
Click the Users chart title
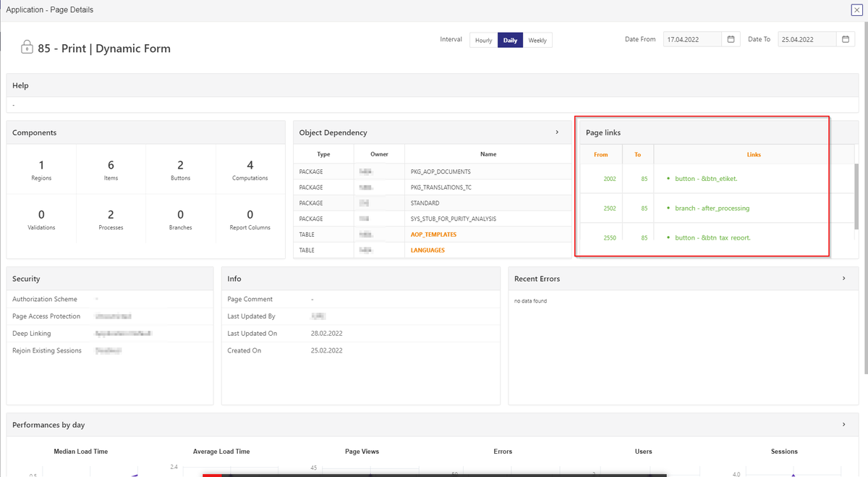pos(644,452)
